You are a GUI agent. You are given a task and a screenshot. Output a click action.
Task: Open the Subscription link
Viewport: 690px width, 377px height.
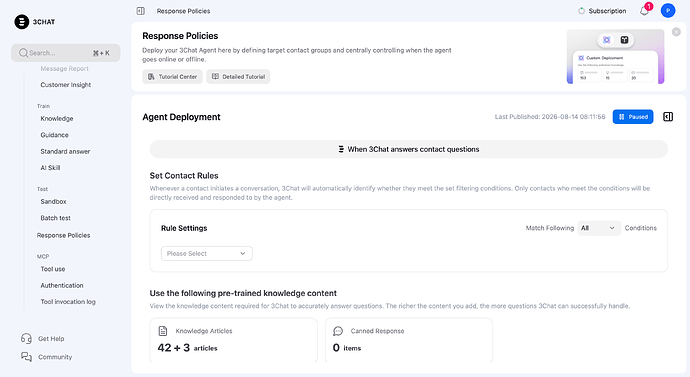[607, 11]
